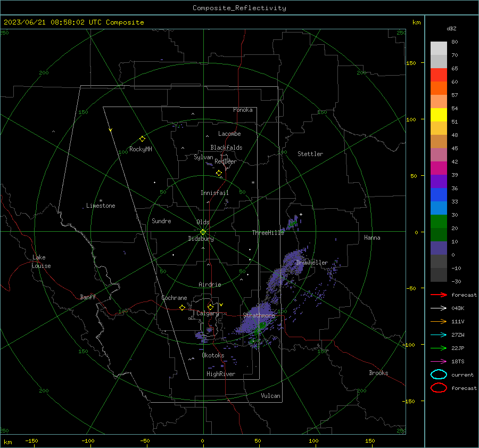This screenshot has height=448, width=479.
Task: Click the 80 dBZ value in legend
Action: point(455,42)
